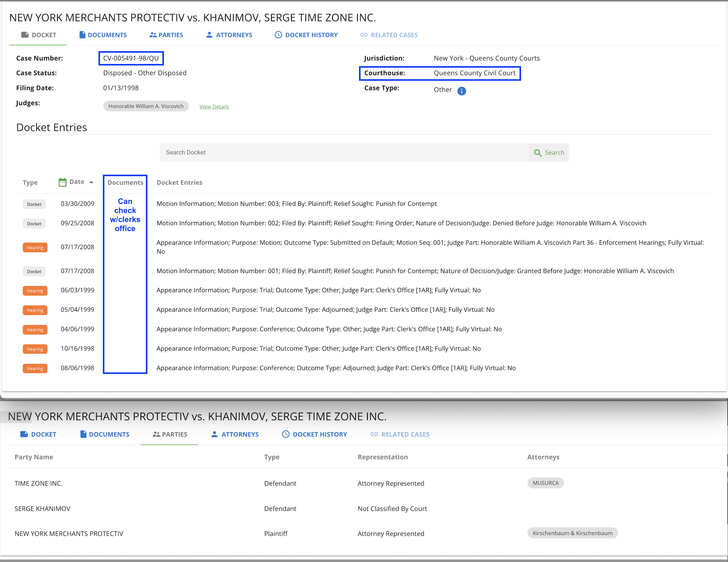Click into the Search Docket field
728x562 pixels.
(344, 153)
